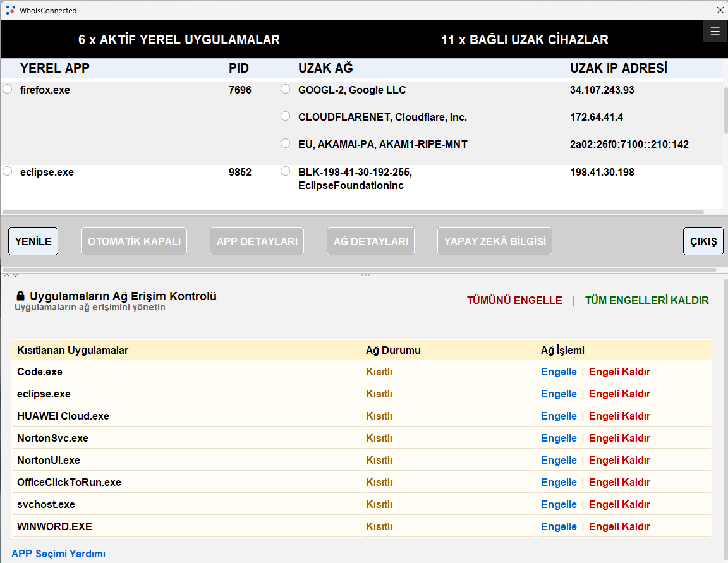The height and width of the screenshot is (563, 728).
Task: Click the YENİLE refresh button
Action: click(33, 241)
